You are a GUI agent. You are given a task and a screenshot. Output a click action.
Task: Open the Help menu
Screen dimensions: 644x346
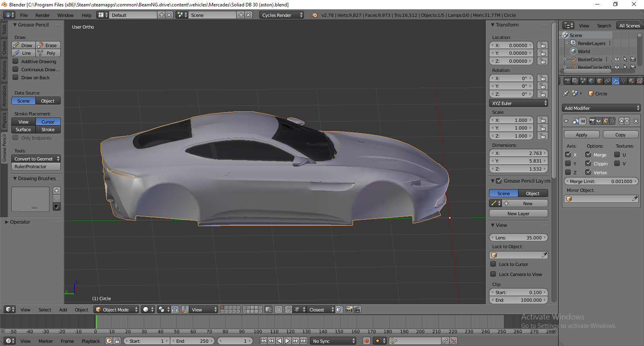[x=86, y=15]
